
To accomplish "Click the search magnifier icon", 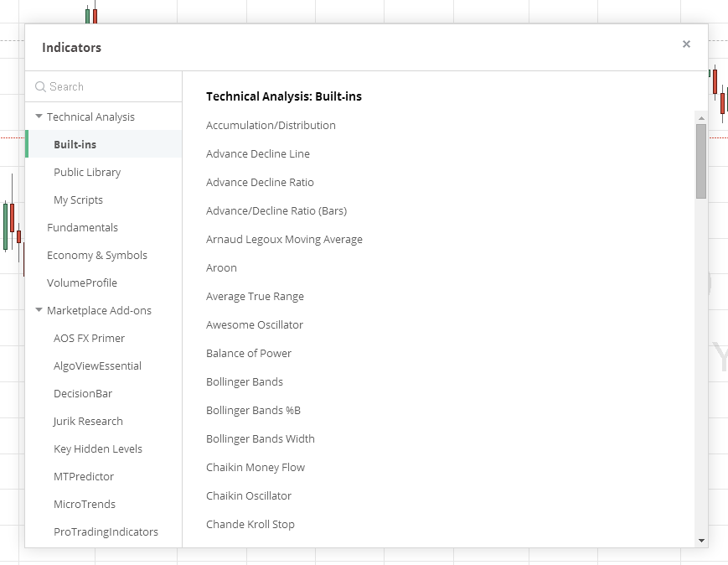I will coord(40,87).
